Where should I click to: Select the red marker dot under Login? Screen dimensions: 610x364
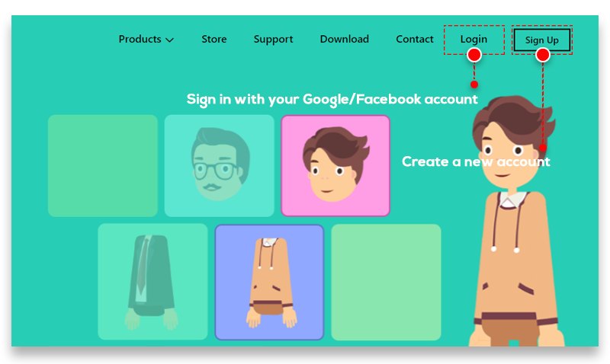[474, 55]
